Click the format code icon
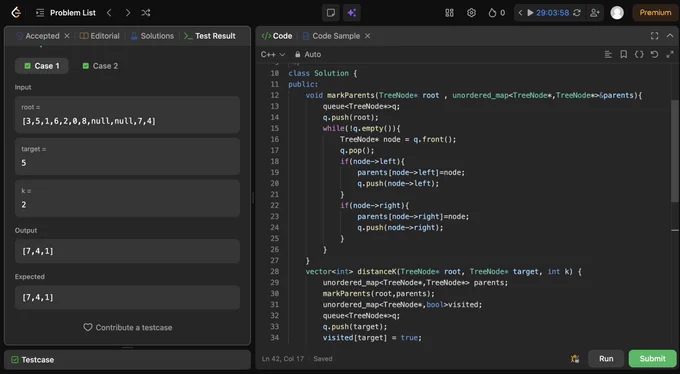The image size is (680, 374). click(608, 54)
